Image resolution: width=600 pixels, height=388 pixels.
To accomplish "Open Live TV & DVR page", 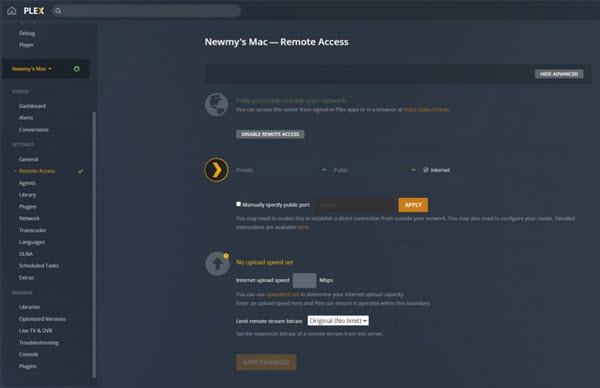I will pyautogui.click(x=36, y=331).
